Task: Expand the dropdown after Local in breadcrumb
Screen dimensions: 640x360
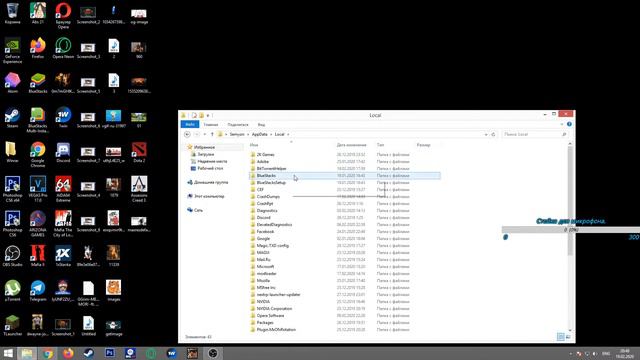Action: click(x=288, y=134)
